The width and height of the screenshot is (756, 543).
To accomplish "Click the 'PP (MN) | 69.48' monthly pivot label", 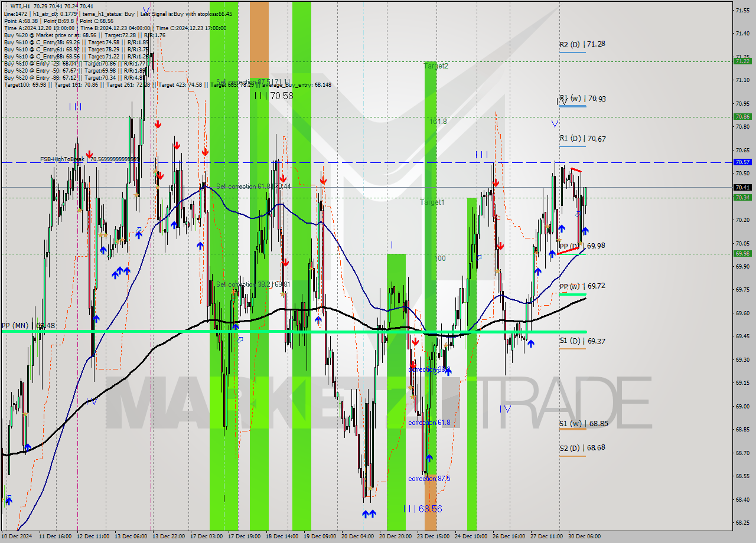I will point(28,325).
